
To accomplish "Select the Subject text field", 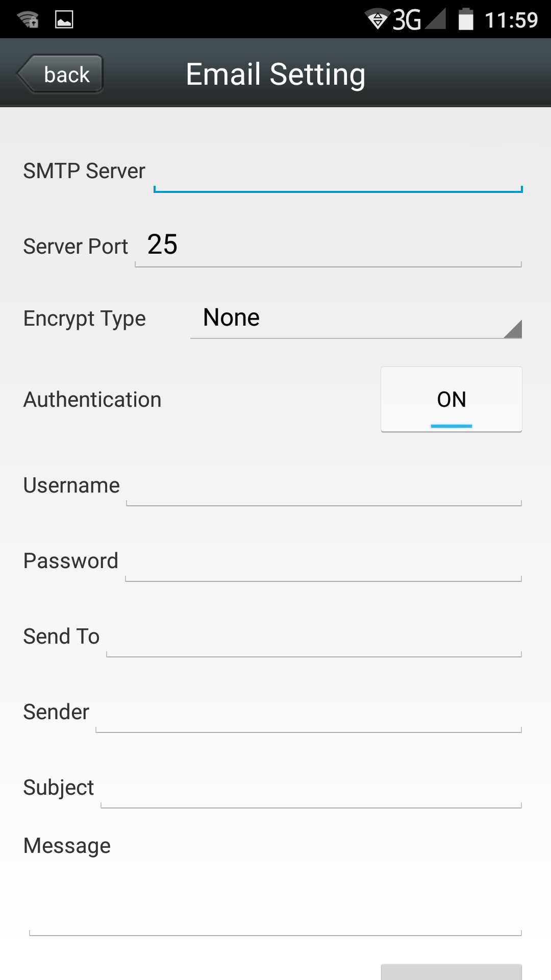I will tap(310, 788).
